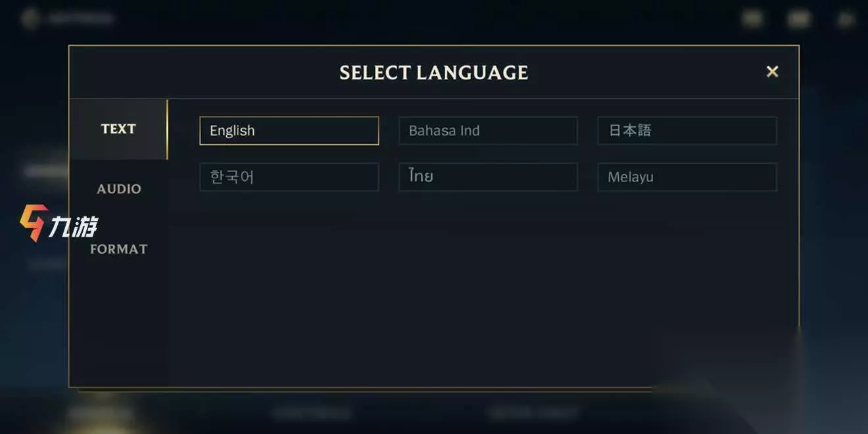The width and height of the screenshot is (868, 434).
Task: Go to the FORMAT tab
Action: pyautogui.click(x=118, y=249)
